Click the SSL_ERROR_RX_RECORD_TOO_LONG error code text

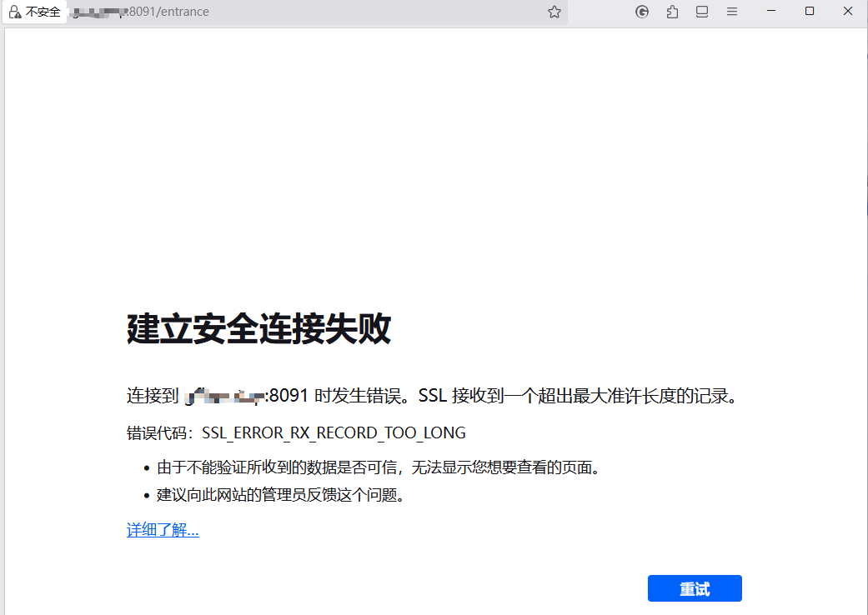coord(334,432)
